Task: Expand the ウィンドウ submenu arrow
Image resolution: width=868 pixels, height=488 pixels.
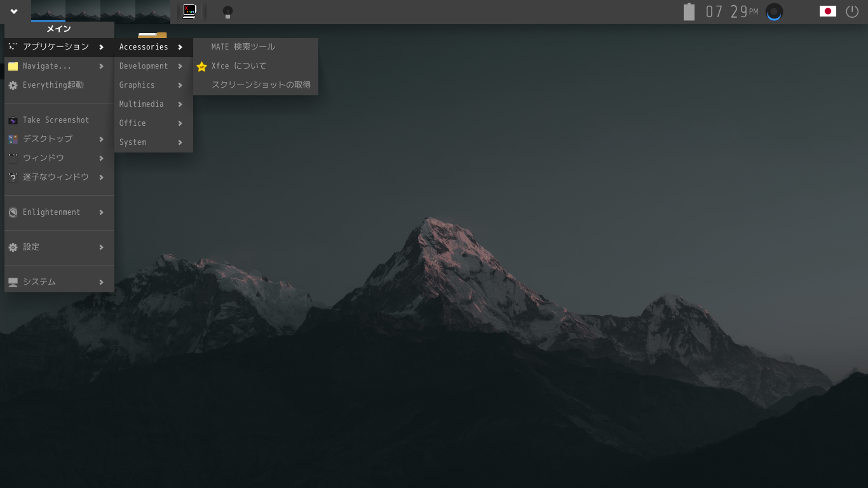Action: tap(102, 158)
